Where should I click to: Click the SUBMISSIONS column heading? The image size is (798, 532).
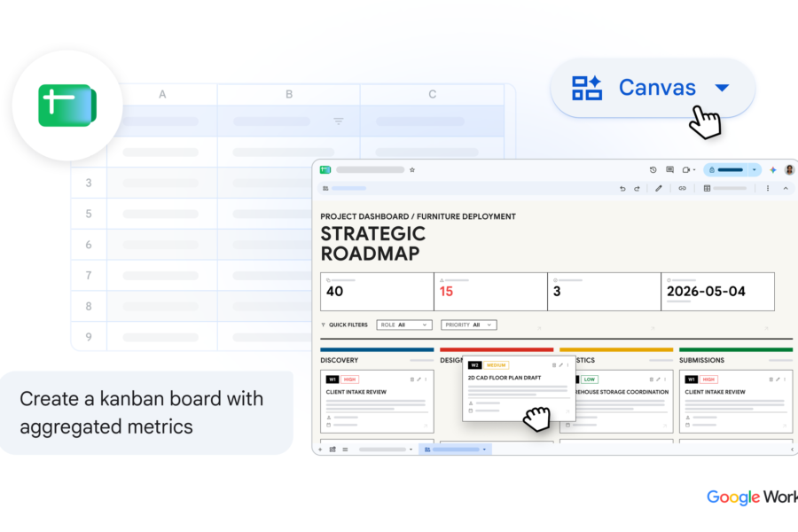[x=701, y=360]
